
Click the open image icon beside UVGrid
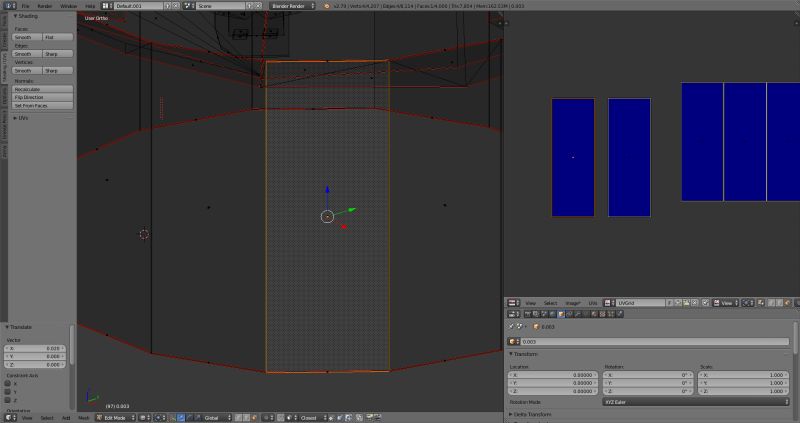click(x=686, y=303)
